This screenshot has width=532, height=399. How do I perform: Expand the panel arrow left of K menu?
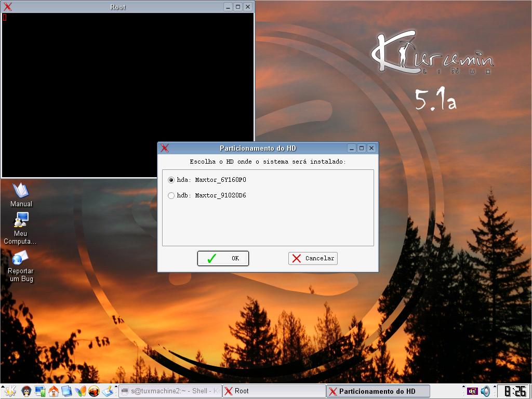pyautogui.click(x=2, y=387)
